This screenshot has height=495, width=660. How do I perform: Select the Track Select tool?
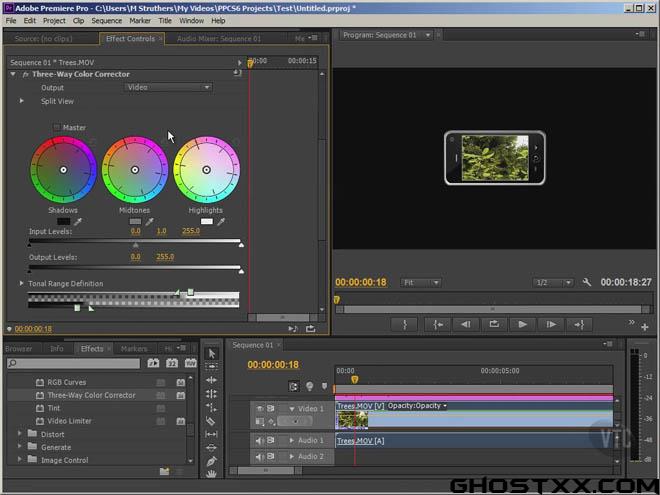coord(211,367)
